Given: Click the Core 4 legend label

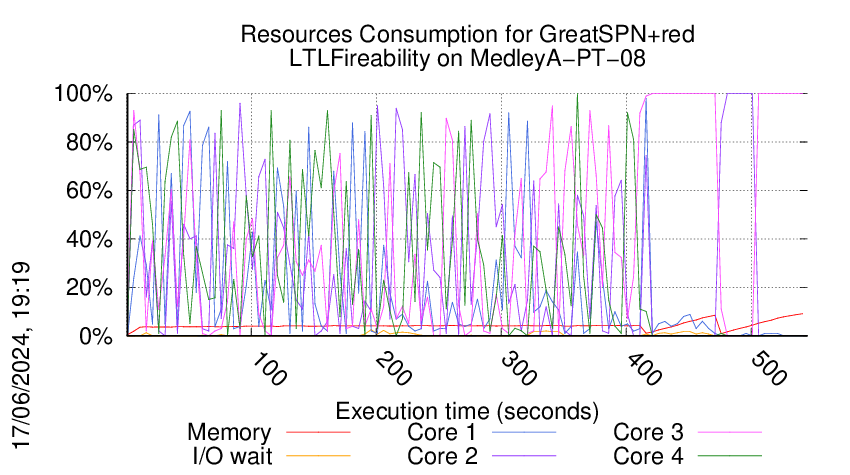Looking at the screenshot, I should pyautogui.click(x=648, y=456).
